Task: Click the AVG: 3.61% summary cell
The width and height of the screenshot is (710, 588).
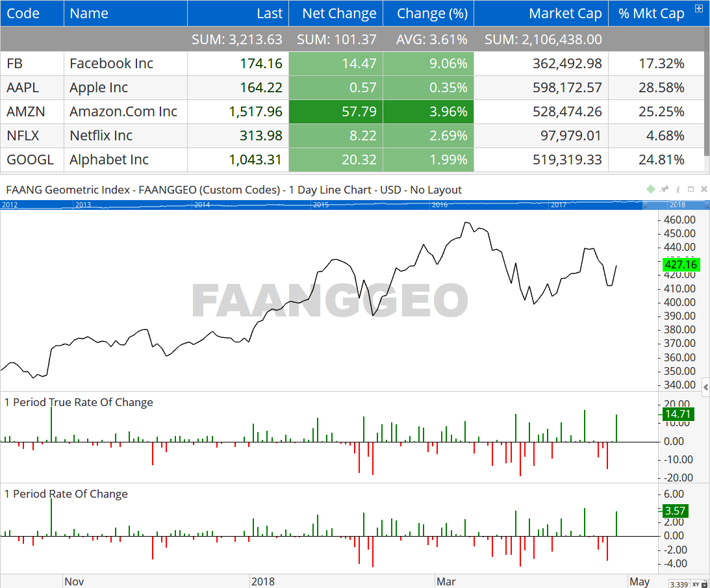Action: coord(428,39)
